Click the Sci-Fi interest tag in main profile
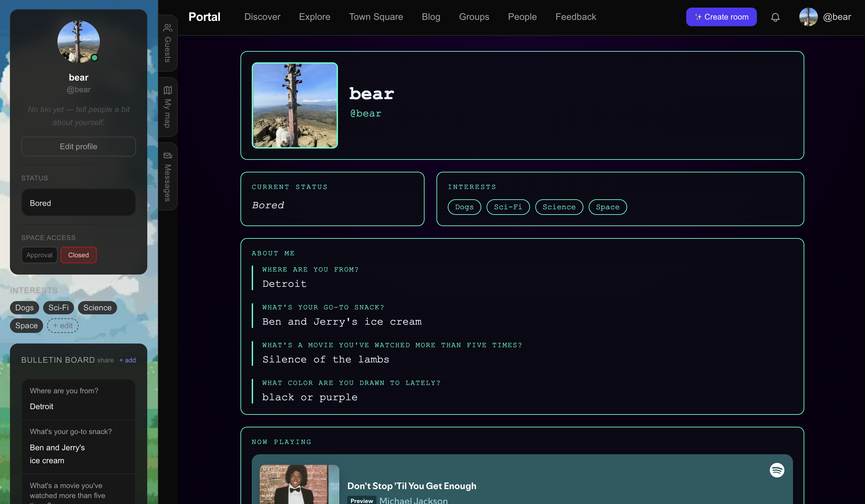This screenshot has height=504, width=865. [508, 207]
